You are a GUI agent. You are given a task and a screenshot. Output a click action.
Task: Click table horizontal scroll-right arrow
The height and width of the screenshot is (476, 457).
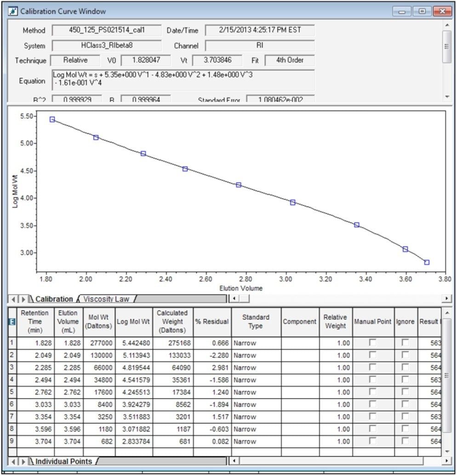pos(446,461)
